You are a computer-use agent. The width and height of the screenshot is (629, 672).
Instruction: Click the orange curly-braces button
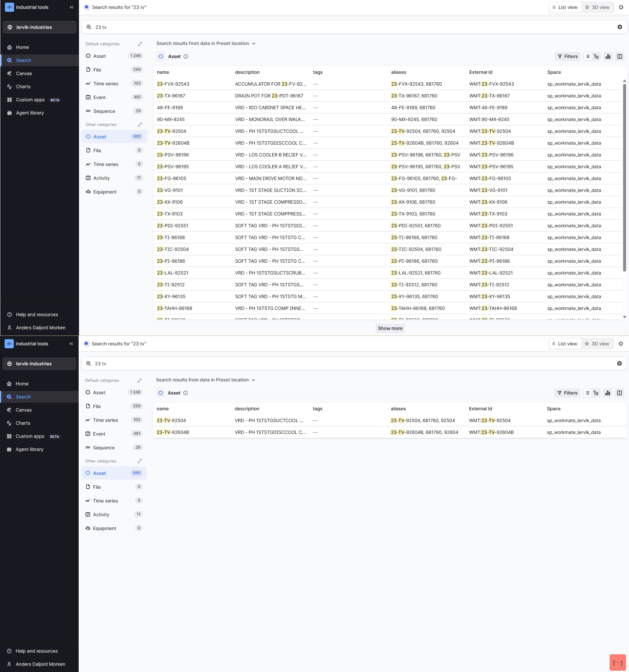pyautogui.click(x=618, y=662)
